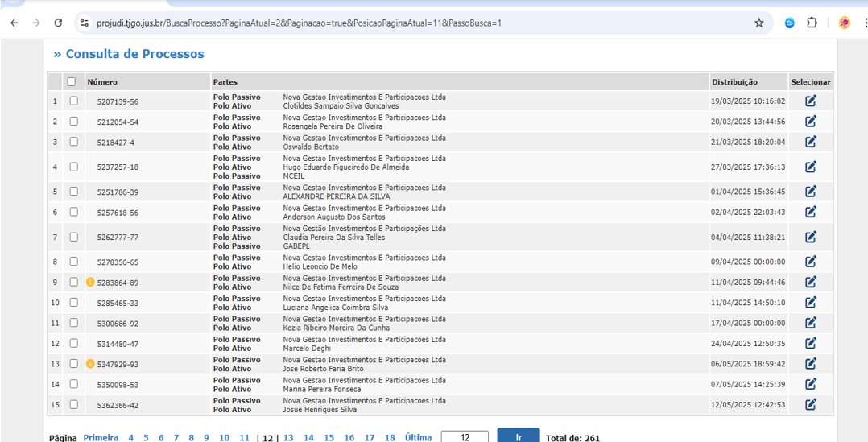The width and height of the screenshot is (868, 442).
Task: Open browser extensions puzzle icon
Action: 812,23
